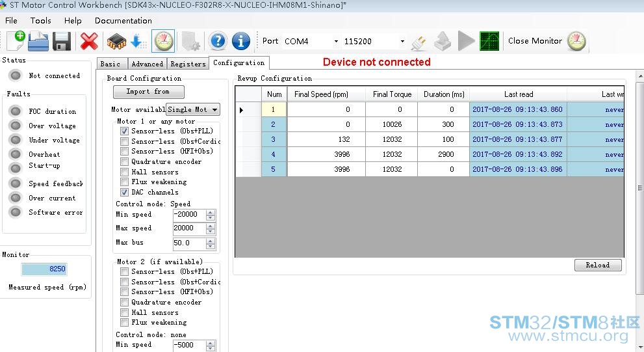Click the grayed upload tray icon
Screen dimensions: 644x352
(x=443, y=41)
